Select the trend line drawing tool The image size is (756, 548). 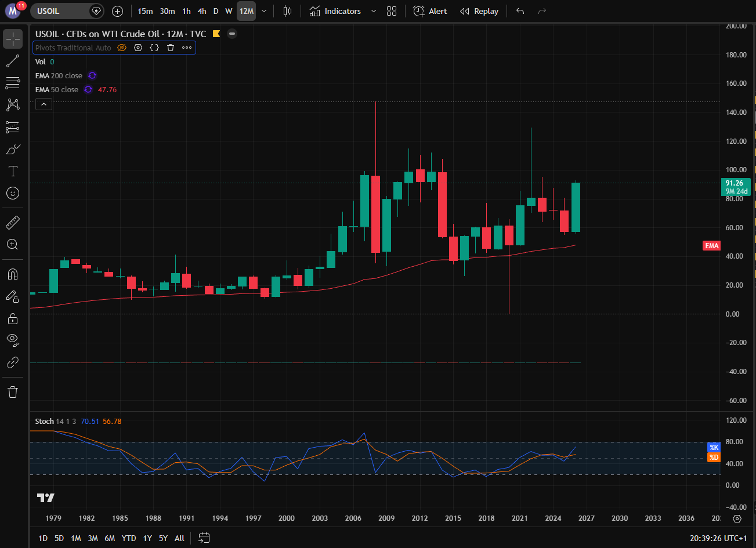[13, 61]
